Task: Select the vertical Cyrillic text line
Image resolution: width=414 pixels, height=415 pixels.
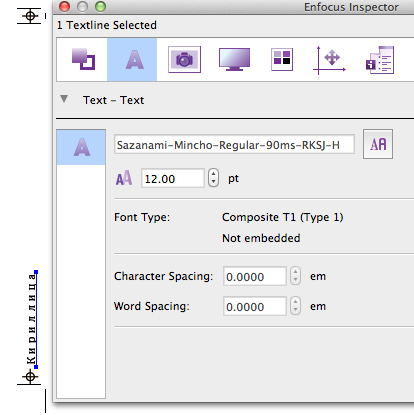Action: click(31, 319)
